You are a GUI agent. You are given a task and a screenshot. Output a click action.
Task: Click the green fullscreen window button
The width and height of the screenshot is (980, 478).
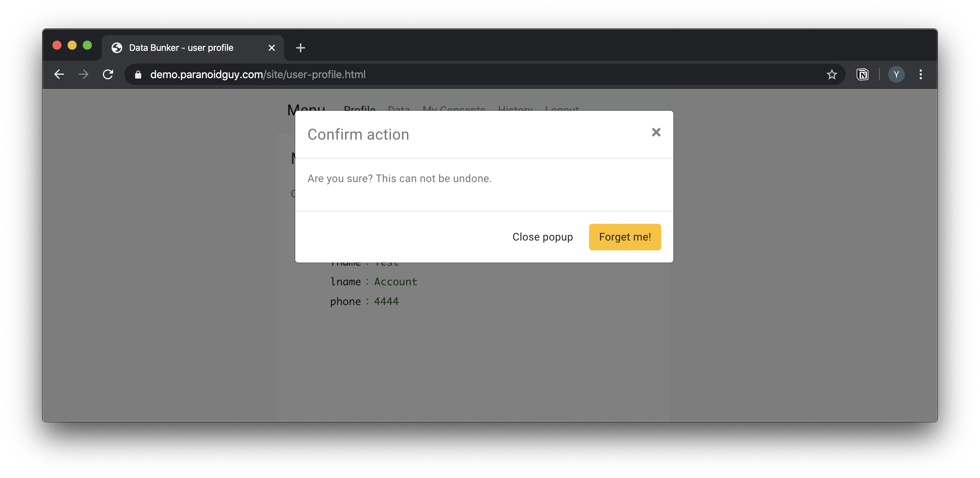87,45
